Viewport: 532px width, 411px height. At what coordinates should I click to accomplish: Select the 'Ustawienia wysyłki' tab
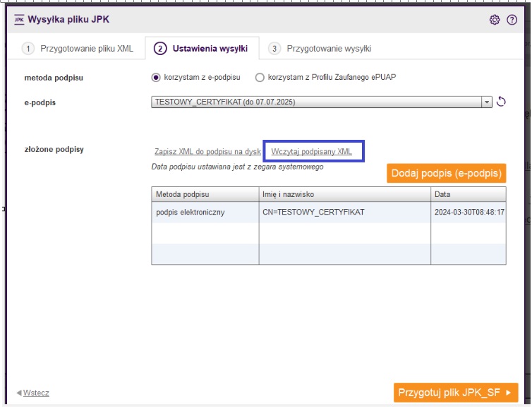pyautogui.click(x=202, y=49)
